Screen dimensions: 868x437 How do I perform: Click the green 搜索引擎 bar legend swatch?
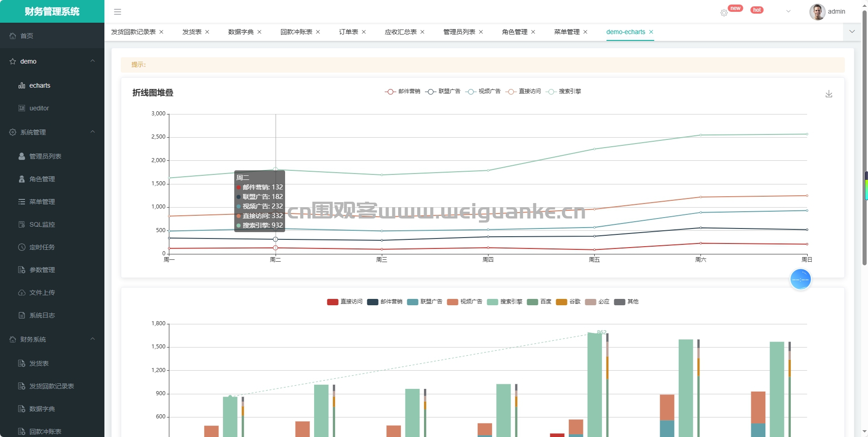point(493,302)
